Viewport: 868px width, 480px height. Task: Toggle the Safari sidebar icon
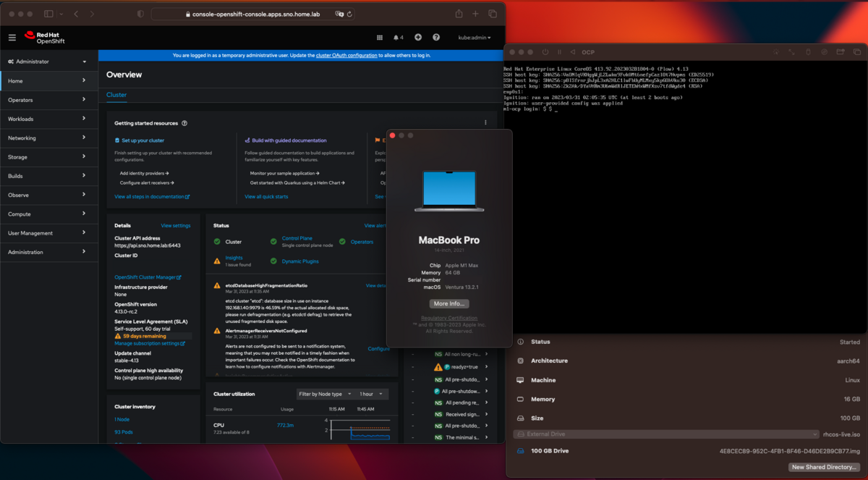pyautogui.click(x=48, y=14)
